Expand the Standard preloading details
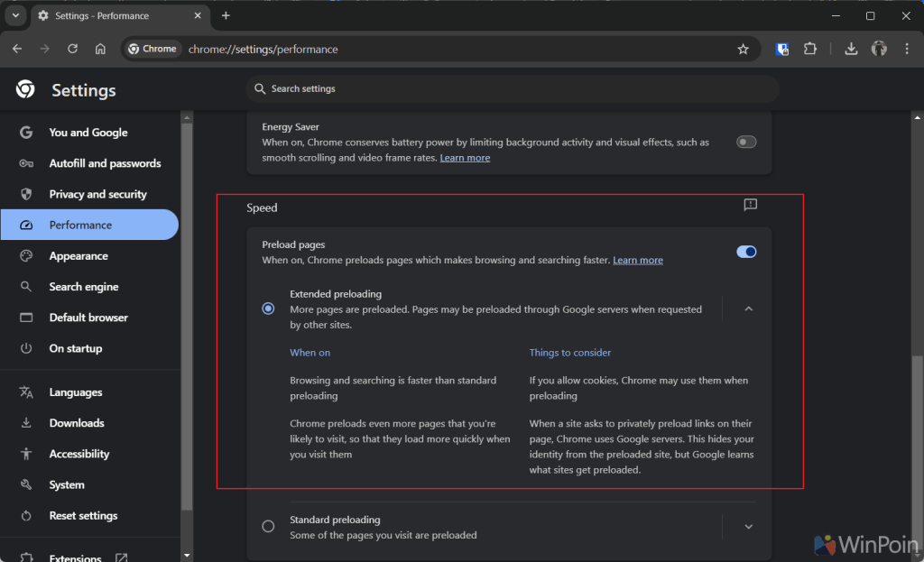The image size is (924, 562). point(748,527)
